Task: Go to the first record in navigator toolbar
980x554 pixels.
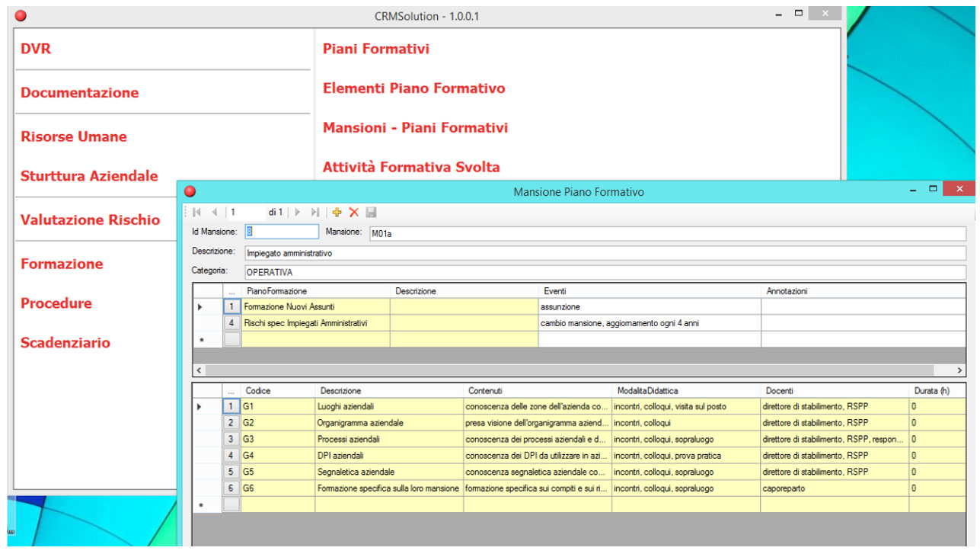Action: [x=197, y=213]
